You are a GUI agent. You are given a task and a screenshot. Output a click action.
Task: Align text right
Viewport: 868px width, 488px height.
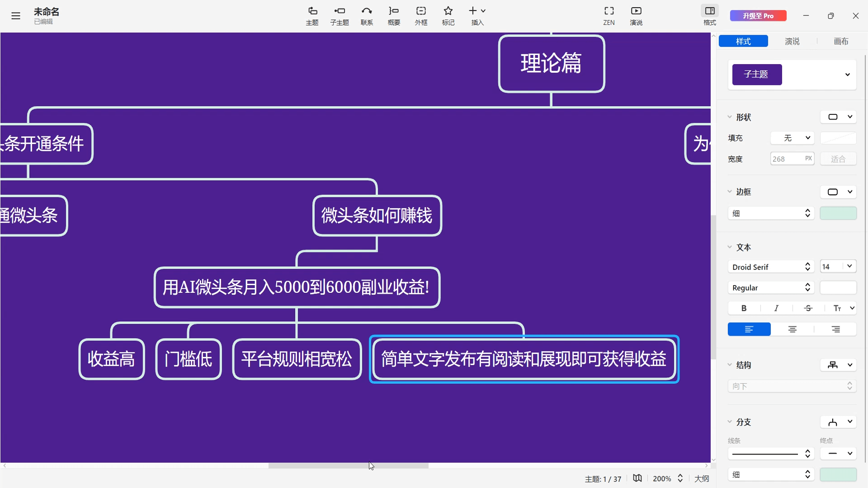tap(835, 329)
